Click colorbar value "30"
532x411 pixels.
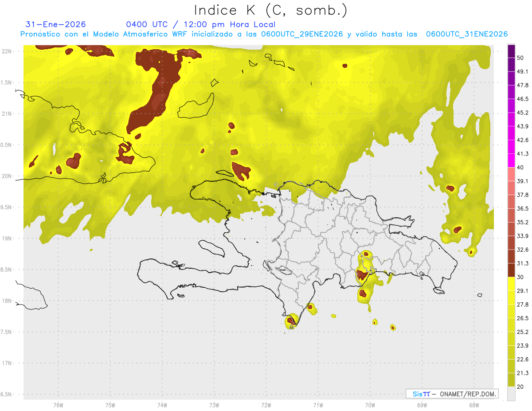click(520, 277)
